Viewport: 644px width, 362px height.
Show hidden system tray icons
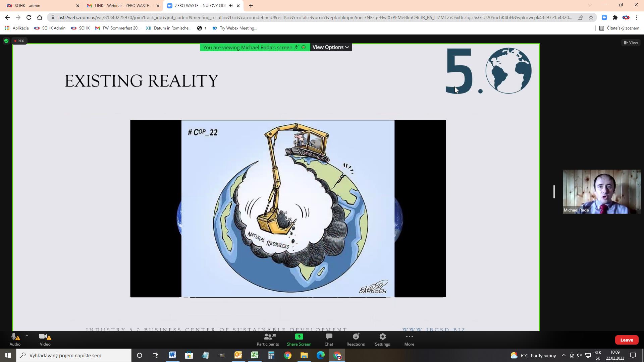click(x=564, y=355)
